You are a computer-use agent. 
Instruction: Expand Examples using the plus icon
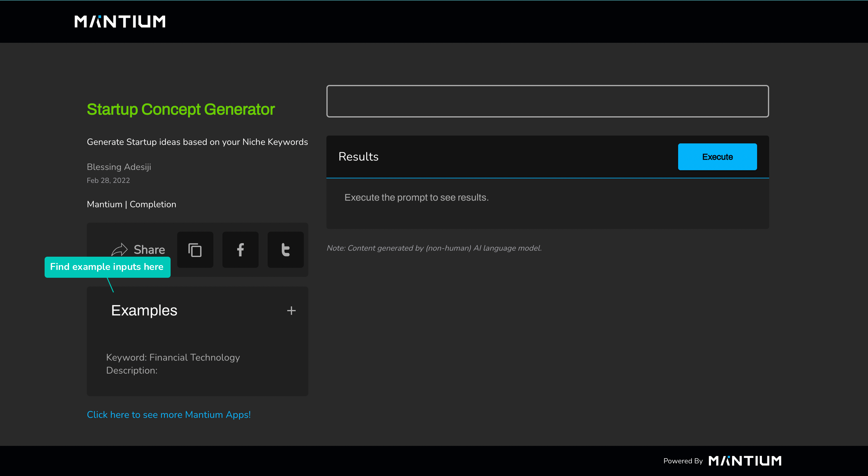click(291, 310)
